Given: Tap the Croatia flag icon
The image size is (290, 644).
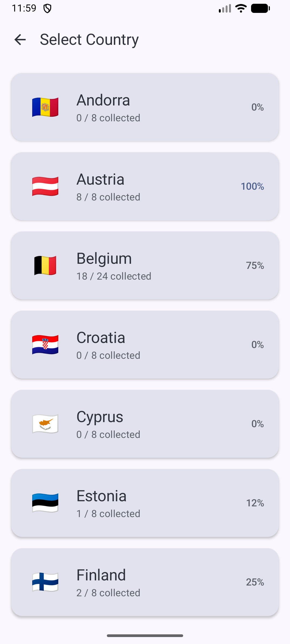Looking at the screenshot, I should 45,345.
